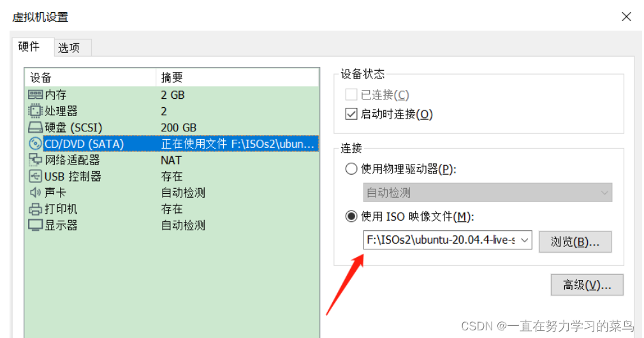Select the 打印机 device row
This screenshot has width=644, height=338.
172,209
